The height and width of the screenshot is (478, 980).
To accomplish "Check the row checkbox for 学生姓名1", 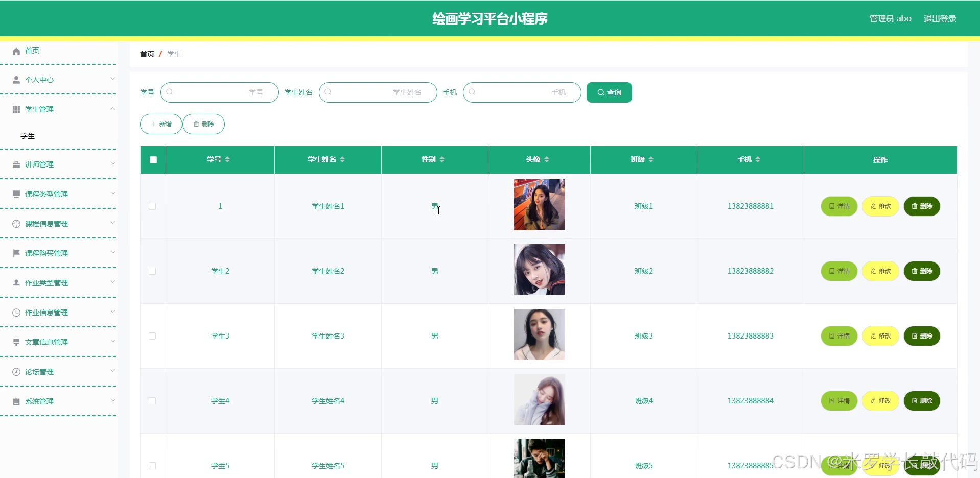I will [x=152, y=206].
